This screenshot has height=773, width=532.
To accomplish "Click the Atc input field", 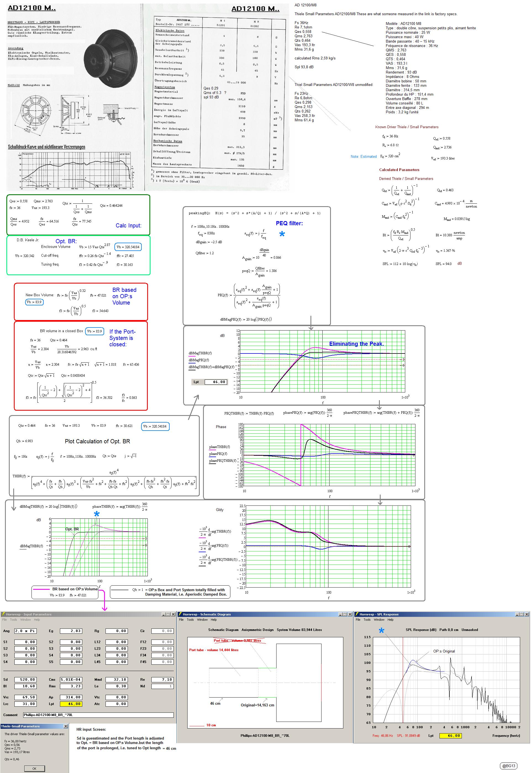I will [x=116, y=704].
